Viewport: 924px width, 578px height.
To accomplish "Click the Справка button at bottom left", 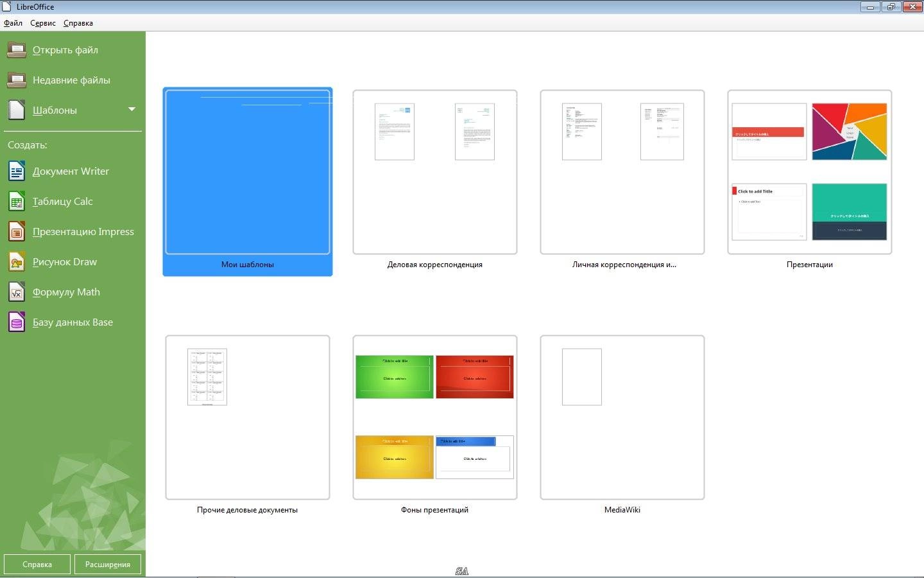I will tap(37, 565).
